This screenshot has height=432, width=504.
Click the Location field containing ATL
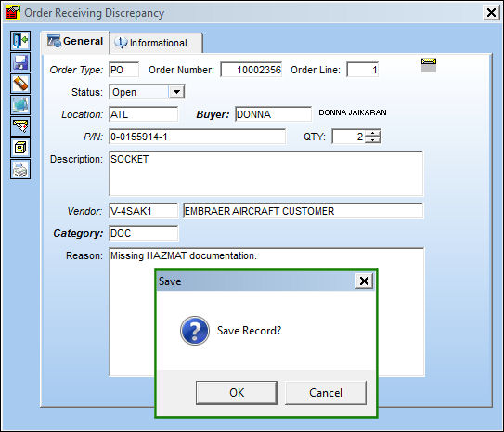pos(143,114)
